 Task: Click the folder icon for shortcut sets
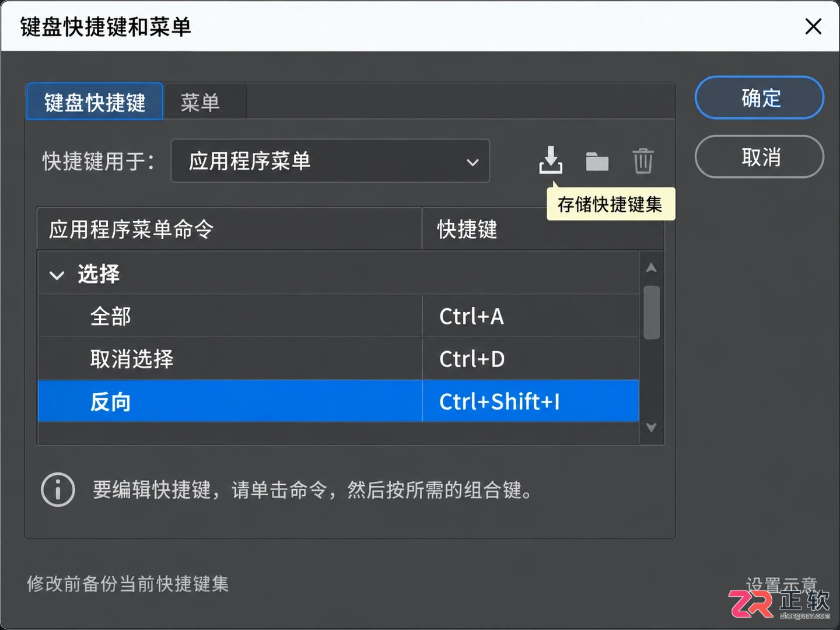pyautogui.click(x=597, y=162)
